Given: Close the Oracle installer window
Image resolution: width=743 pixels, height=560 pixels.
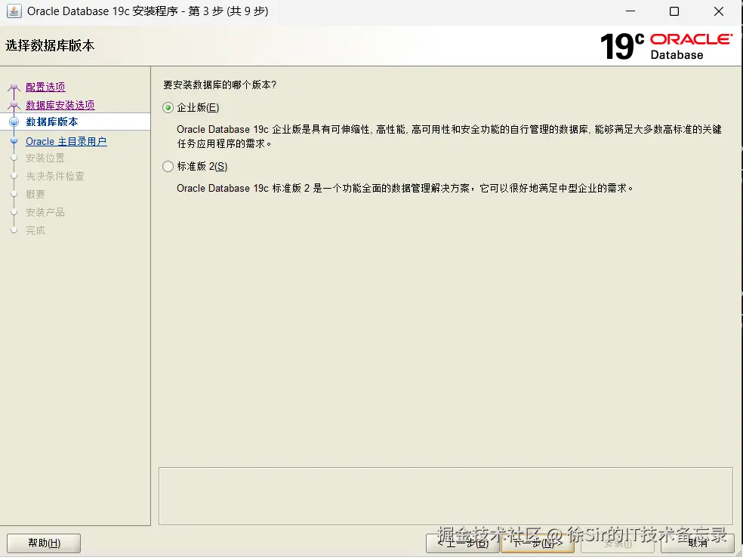Looking at the screenshot, I should [x=719, y=11].
